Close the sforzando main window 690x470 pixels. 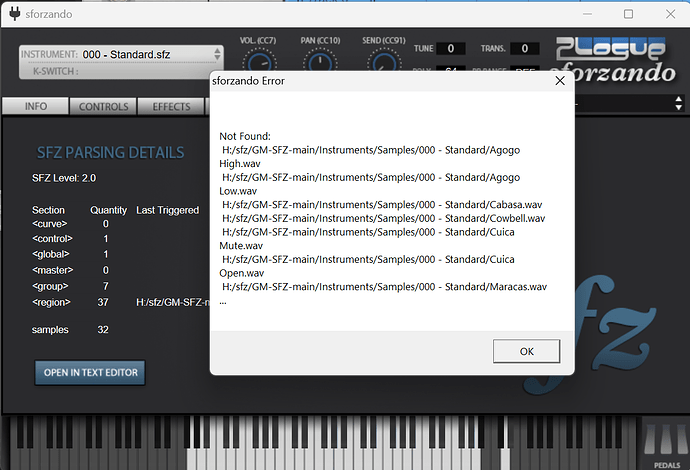(x=670, y=14)
